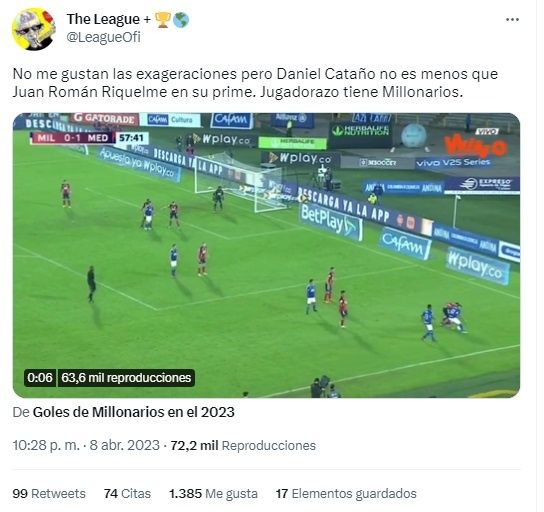Open the 8 abr. 2023 date
The image size is (544, 512).
[125, 445]
